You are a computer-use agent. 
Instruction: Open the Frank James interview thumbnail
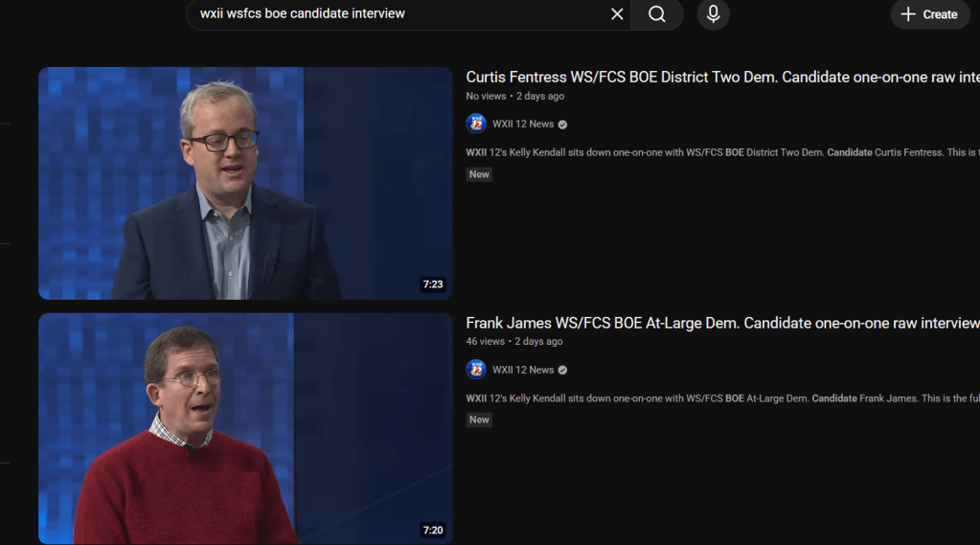tap(245, 428)
